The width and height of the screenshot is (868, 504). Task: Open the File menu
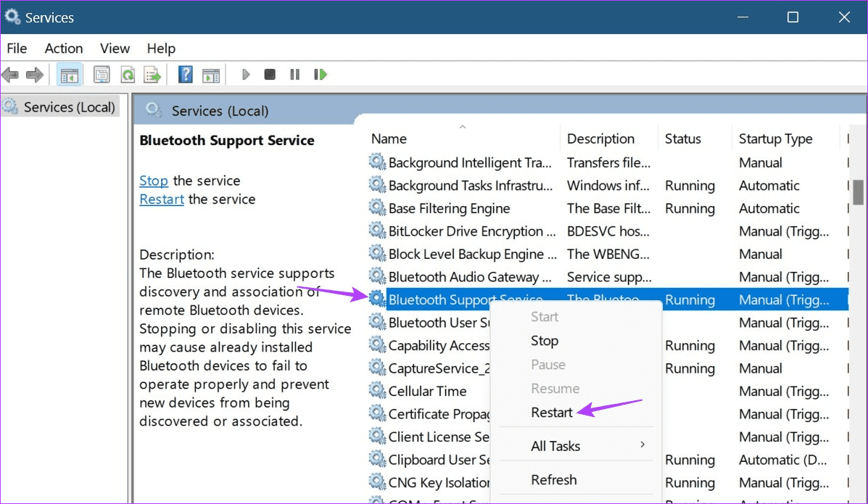17,49
